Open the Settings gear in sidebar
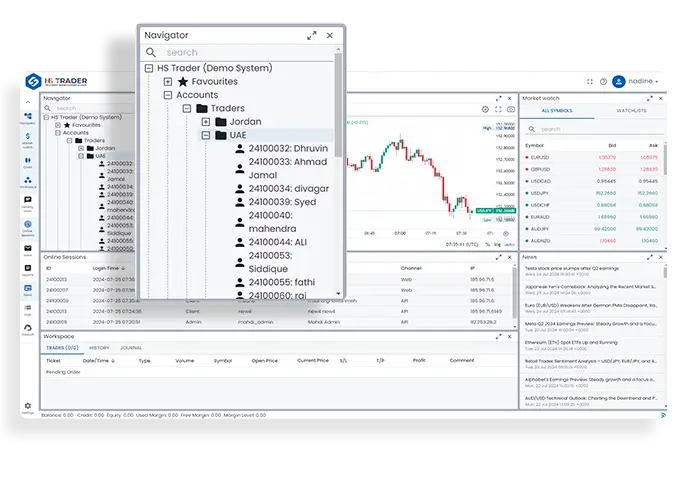 (x=28, y=407)
